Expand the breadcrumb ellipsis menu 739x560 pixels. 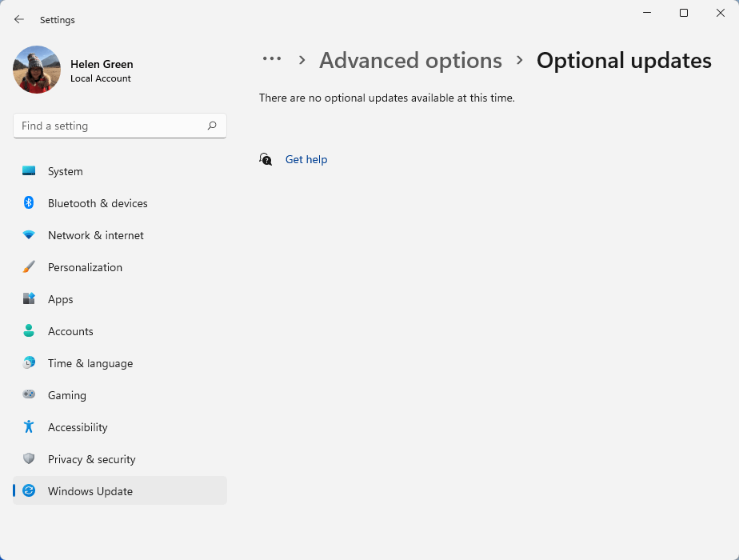tap(272, 60)
